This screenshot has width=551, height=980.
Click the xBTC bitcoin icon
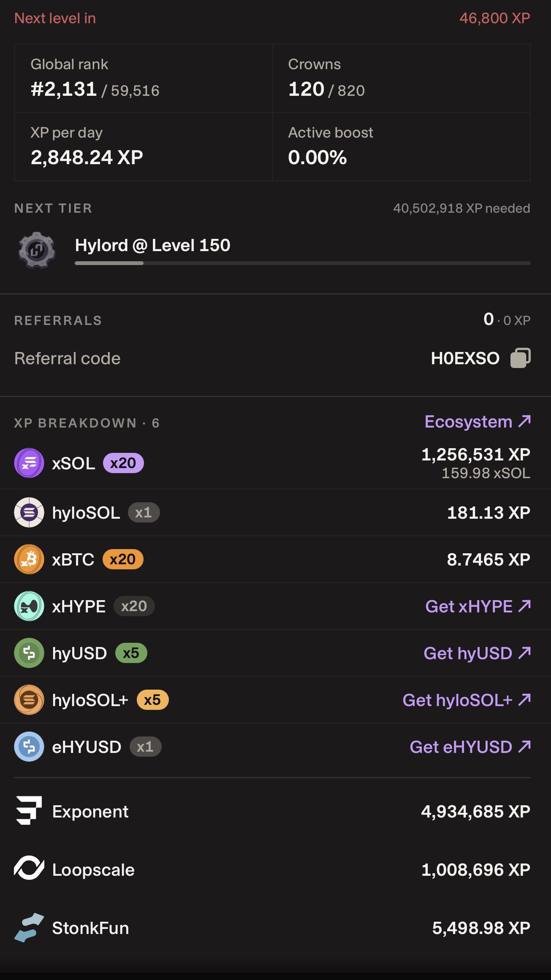29,559
